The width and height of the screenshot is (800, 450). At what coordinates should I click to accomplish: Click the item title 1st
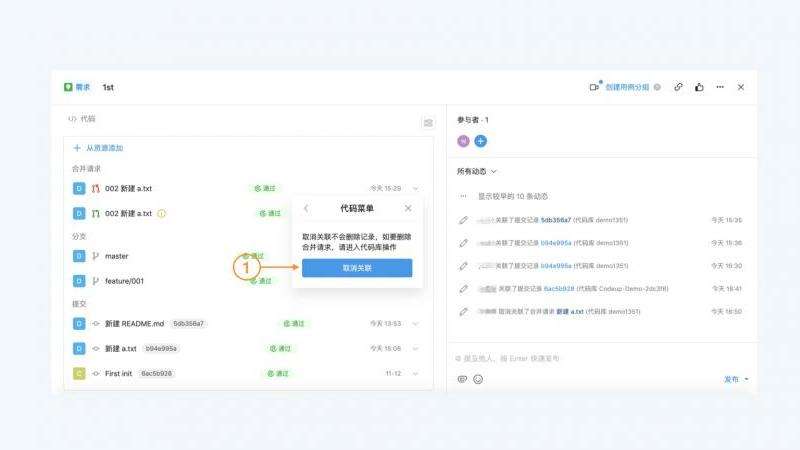(108, 87)
